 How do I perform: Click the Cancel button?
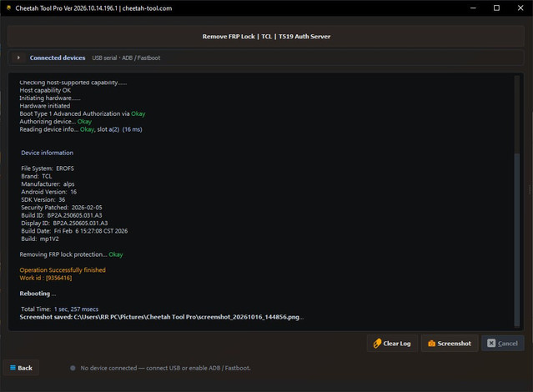502,344
